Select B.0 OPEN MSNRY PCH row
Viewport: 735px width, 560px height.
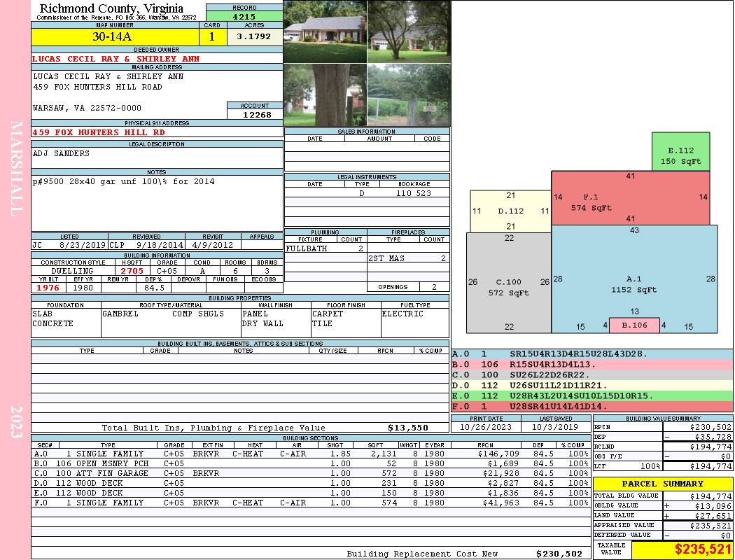click(311, 463)
